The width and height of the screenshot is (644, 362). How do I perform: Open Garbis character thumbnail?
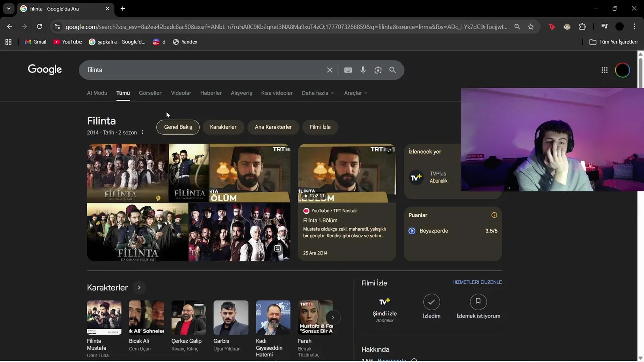point(231,318)
